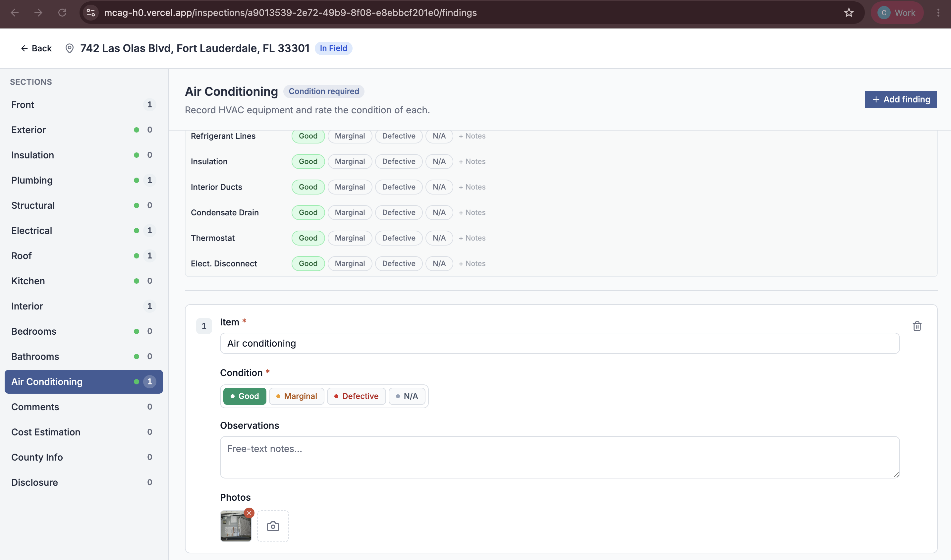Click the browser address bar URL
The height and width of the screenshot is (560, 951).
pos(290,13)
